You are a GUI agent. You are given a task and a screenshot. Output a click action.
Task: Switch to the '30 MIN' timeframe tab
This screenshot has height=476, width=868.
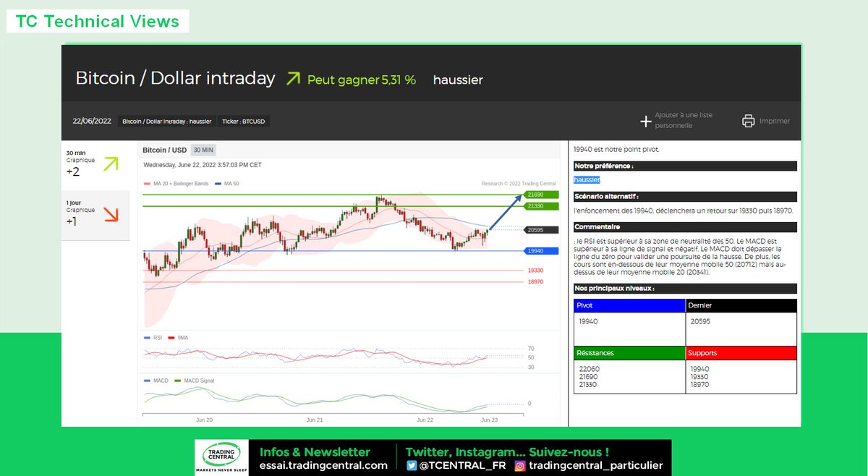tap(205, 148)
